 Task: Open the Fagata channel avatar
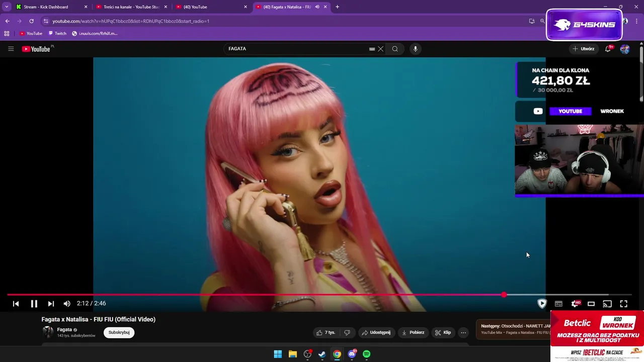(48, 332)
